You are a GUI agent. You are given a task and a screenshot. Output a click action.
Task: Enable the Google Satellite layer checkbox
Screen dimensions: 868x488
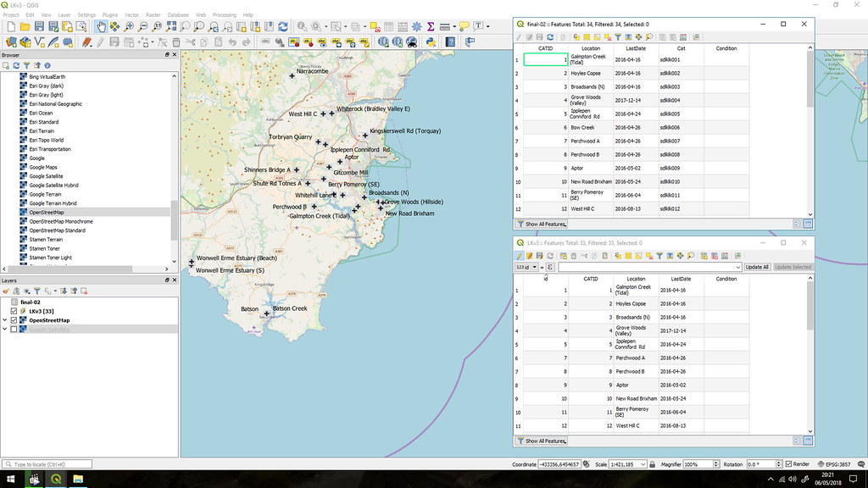[14, 330]
